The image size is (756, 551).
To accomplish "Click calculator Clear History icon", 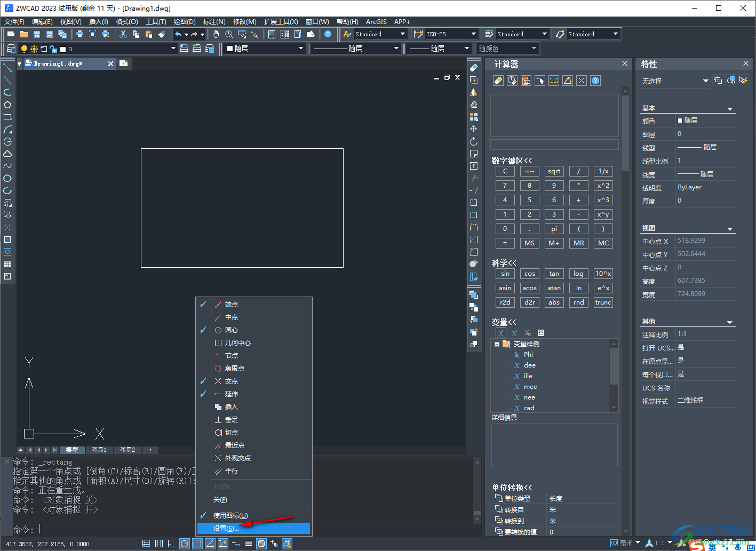I will [x=512, y=81].
